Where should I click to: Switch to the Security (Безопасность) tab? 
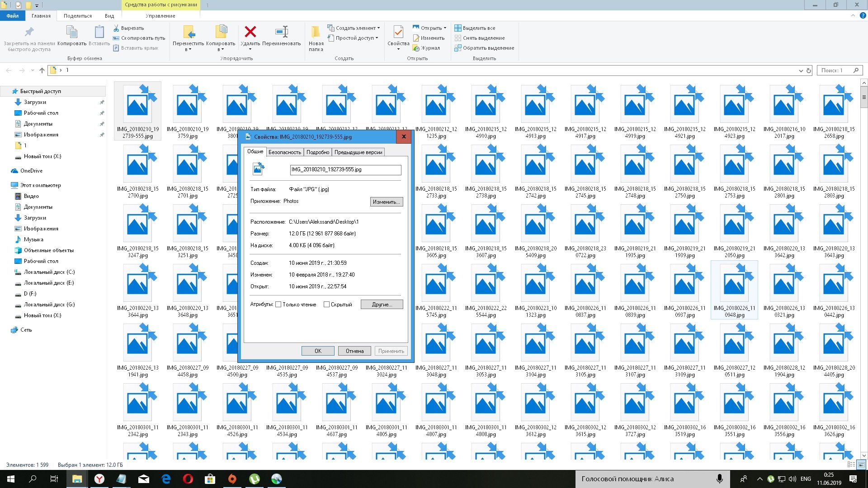click(x=284, y=152)
